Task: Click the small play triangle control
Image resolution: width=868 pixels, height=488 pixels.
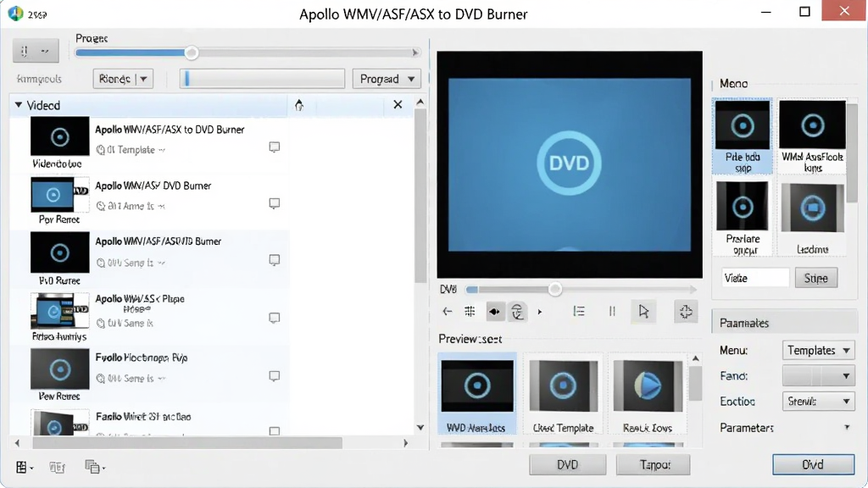Action: (540, 312)
